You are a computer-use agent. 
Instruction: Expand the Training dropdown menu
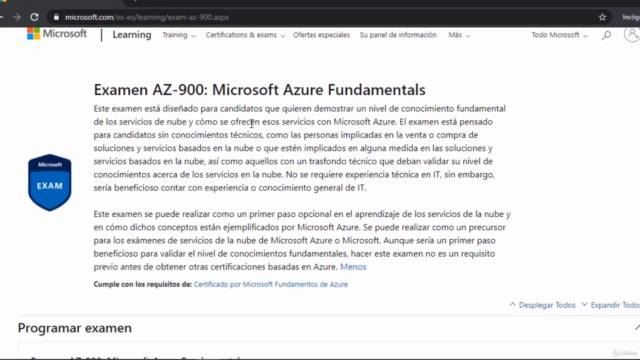tap(179, 35)
